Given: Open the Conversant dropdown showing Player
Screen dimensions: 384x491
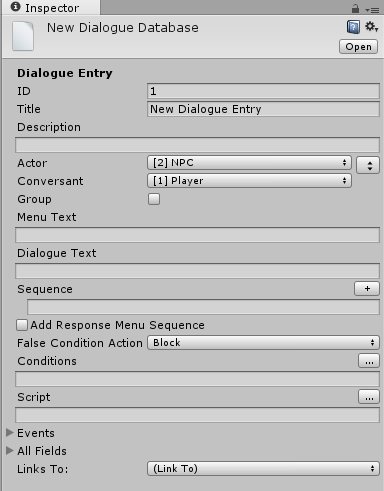Looking at the screenshot, I should (x=249, y=181).
